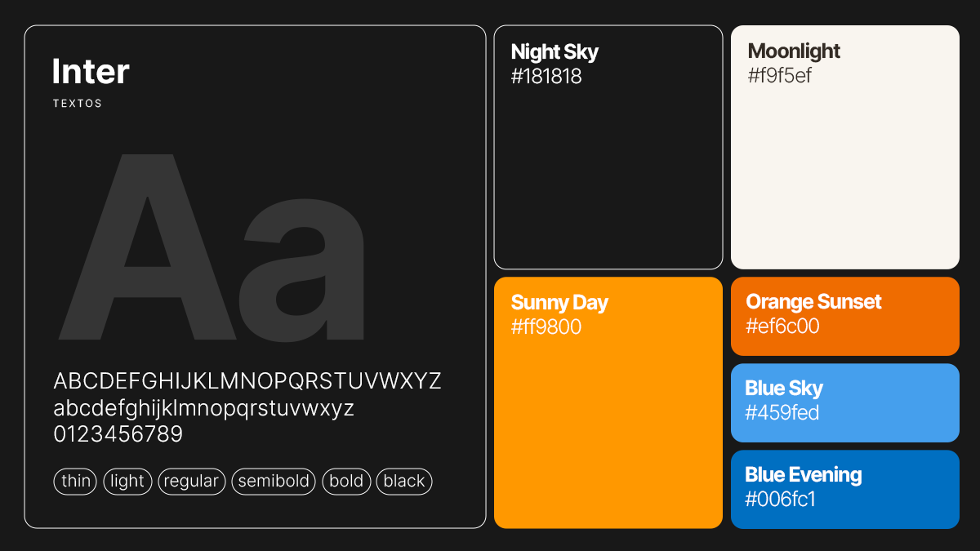The image size is (980, 551).
Task: Choose the regular weight pill
Action: coord(191,482)
